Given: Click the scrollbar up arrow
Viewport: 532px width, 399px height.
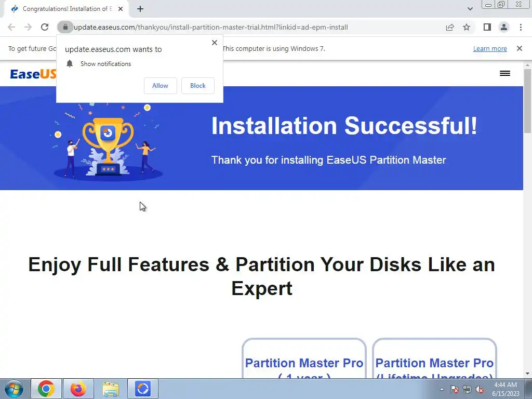Looking at the screenshot, I should coord(527,65).
